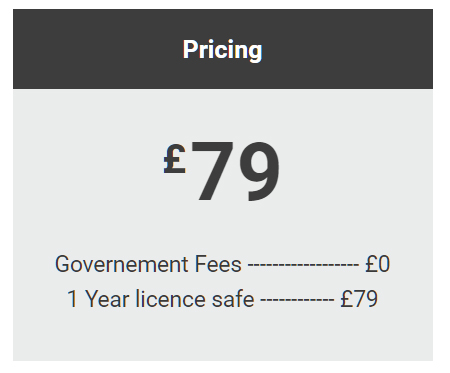The height and width of the screenshot is (373, 450).
Task: Click the £0 fee amount
Action: pos(378,264)
